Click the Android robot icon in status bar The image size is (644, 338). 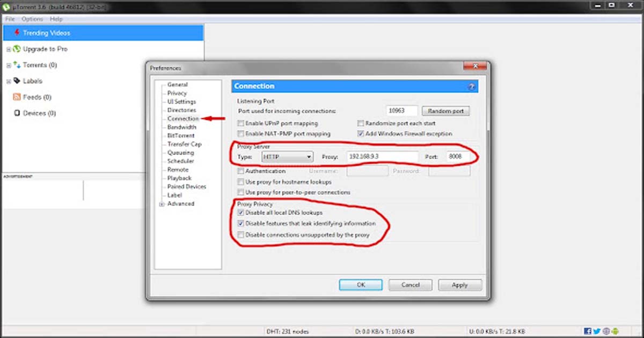(x=615, y=331)
